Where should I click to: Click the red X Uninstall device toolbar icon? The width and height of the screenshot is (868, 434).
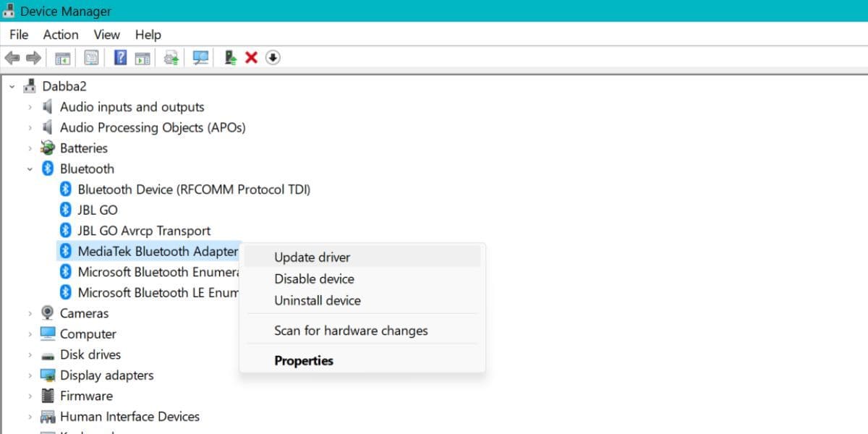tap(251, 58)
